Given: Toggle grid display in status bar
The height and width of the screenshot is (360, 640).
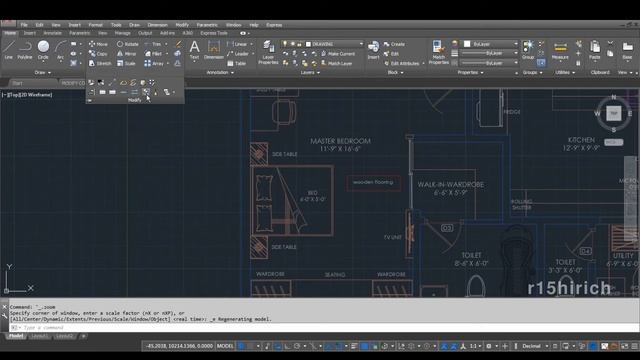Looking at the screenshot, I should 241,346.
